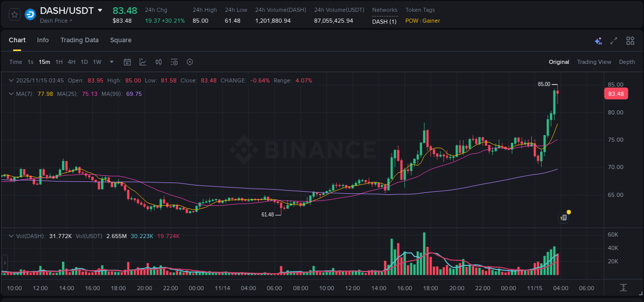
Task: Open the Depth chart view
Action: [627, 62]
